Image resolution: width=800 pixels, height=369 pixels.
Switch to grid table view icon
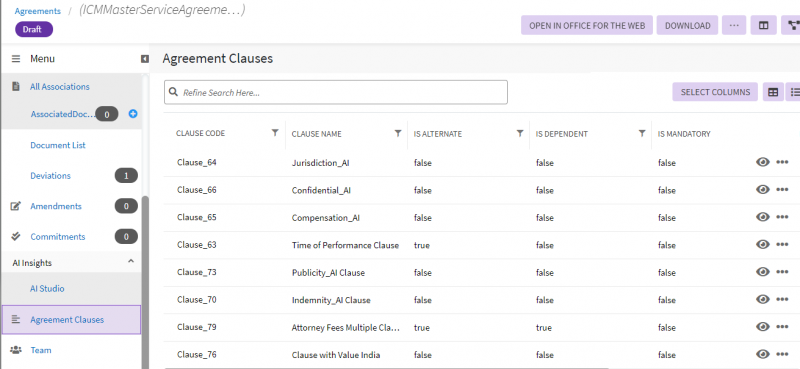[773, 92]
